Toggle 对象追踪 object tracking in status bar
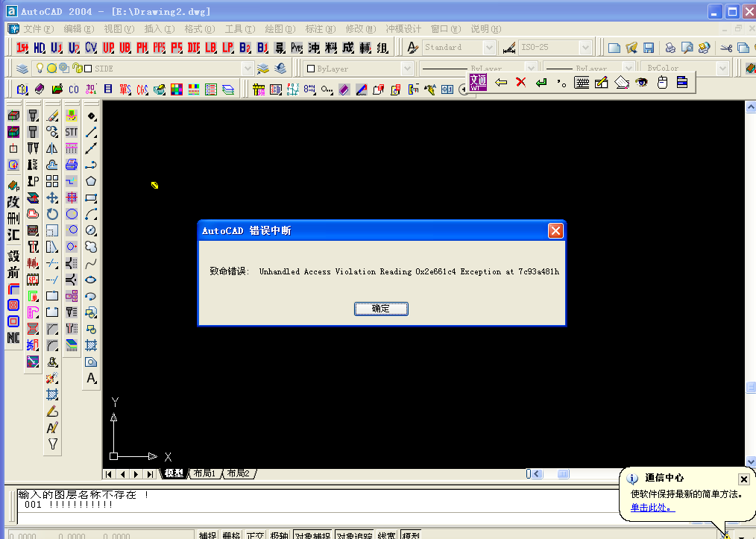The height and width of the screenshot is (539, 756). coord(354,535)
